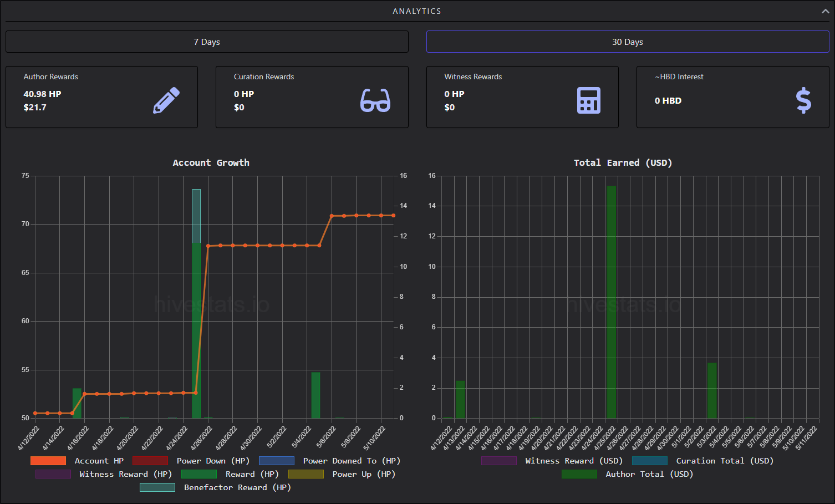This screenshot has width=835, height=504.
Task: Click the Power Downed To (HP) label
Action: coord(352,461)
